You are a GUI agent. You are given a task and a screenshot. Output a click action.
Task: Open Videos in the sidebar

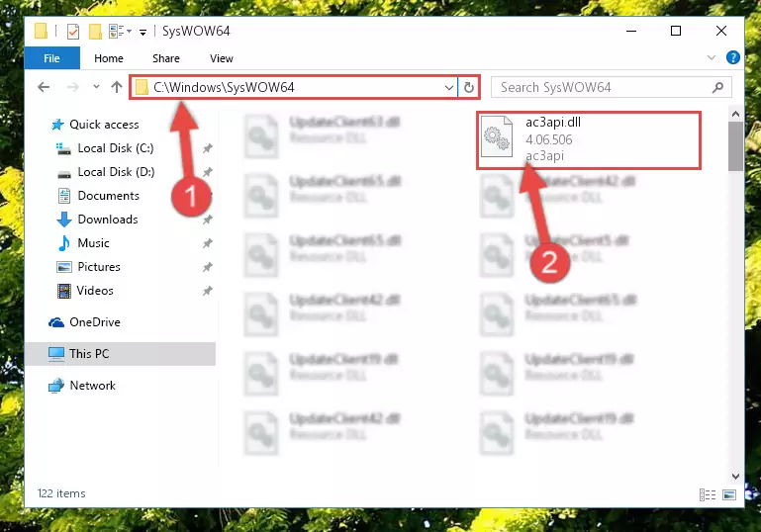[x=95, y=291]
